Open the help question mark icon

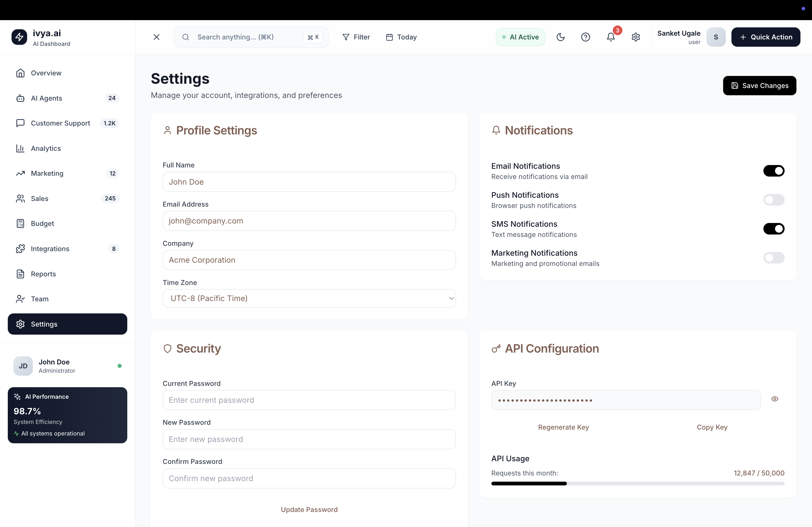coord(585,37)
